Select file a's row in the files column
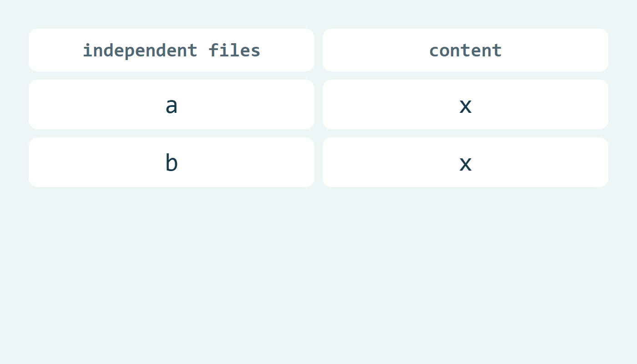The image size is (637, 364). (x=172, y=105)
